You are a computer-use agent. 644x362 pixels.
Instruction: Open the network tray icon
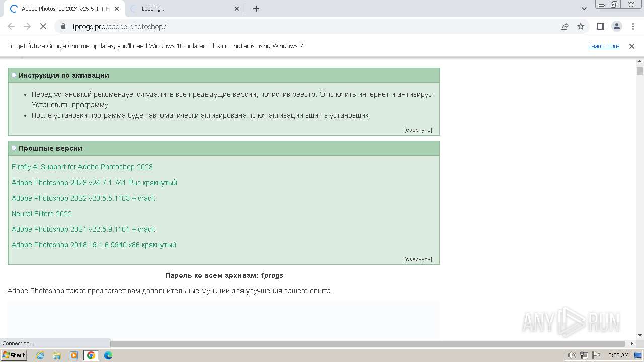click(x=584, y=355)
